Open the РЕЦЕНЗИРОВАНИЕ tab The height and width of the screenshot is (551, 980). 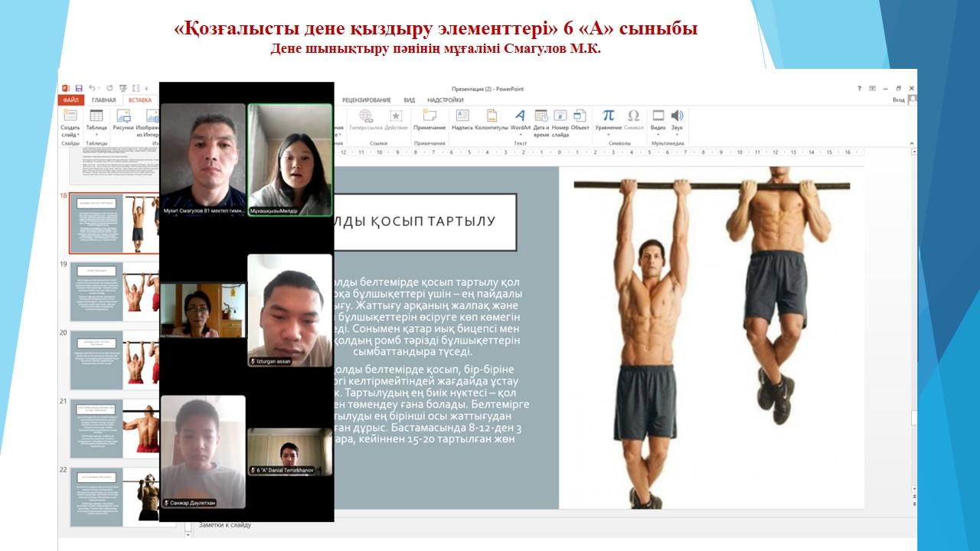pyautogui.click(x=366, y=100)
